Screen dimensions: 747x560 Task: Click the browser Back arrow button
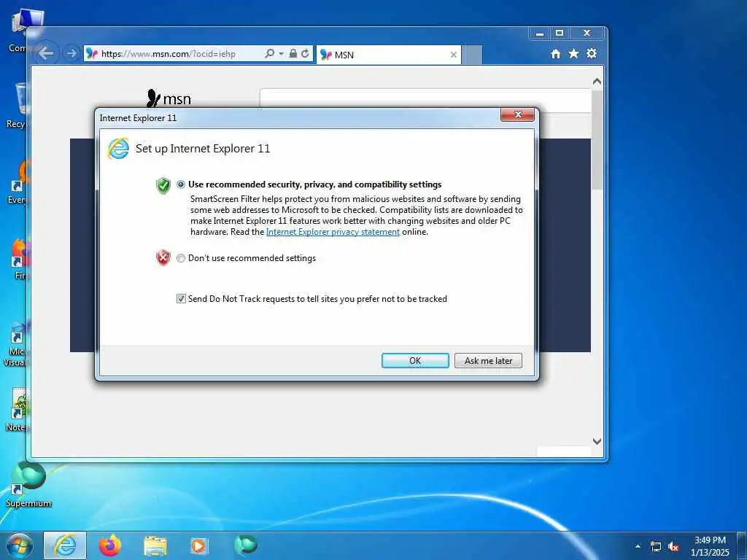point(46,53)
